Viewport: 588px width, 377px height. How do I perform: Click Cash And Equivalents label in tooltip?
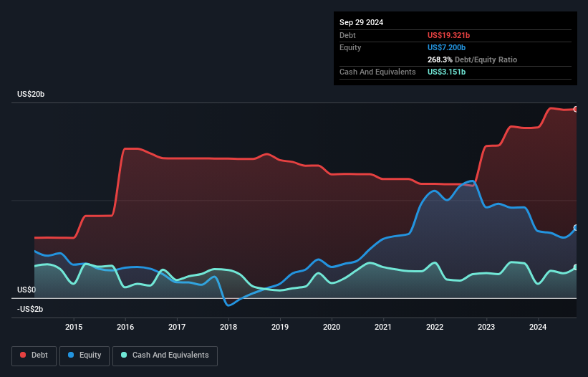pos(377,72)
